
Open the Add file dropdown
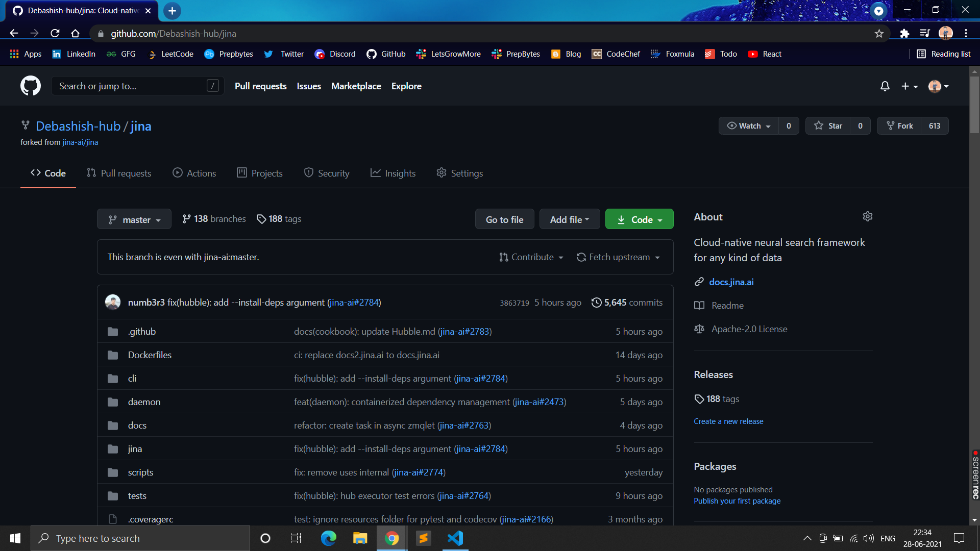[569, 219]
